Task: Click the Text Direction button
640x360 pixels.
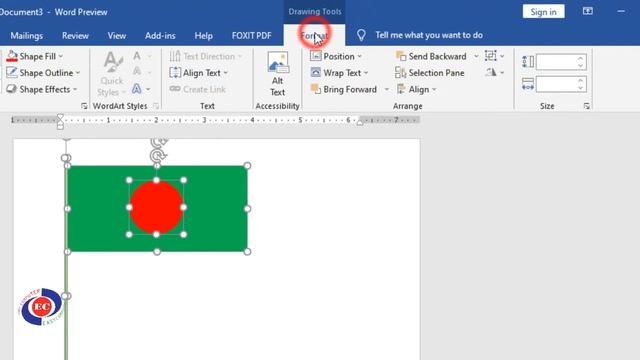Action: pyautogui.click(x=206, y=56)
